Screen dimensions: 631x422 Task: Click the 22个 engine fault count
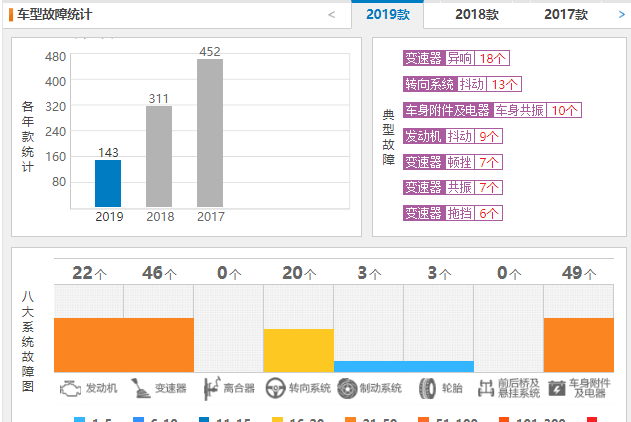coord(89,273)
